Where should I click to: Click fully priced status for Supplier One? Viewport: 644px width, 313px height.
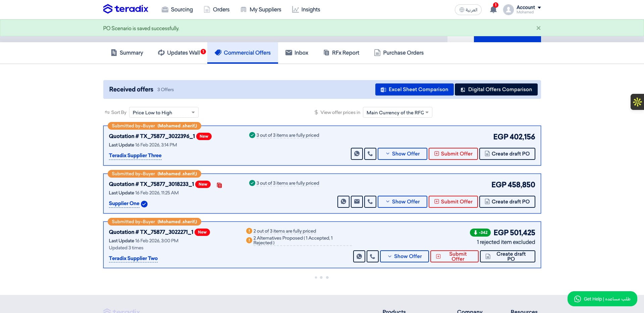tap(288, 183)
